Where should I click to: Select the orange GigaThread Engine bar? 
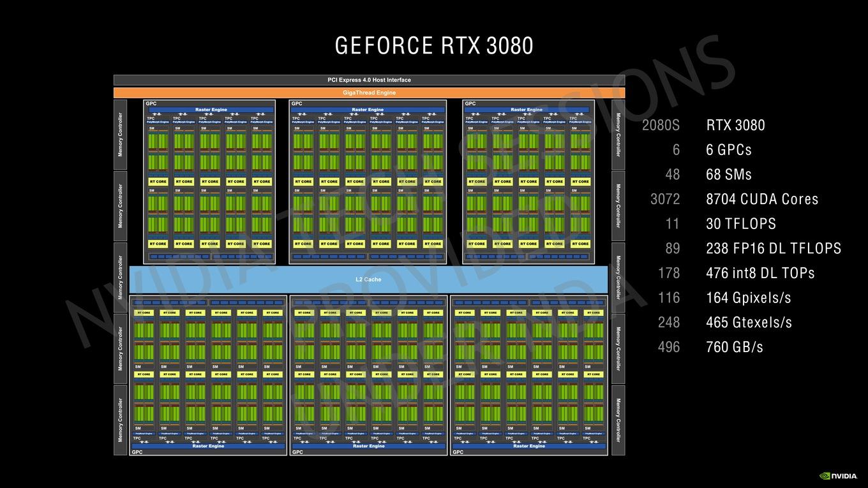pos(369,93)
